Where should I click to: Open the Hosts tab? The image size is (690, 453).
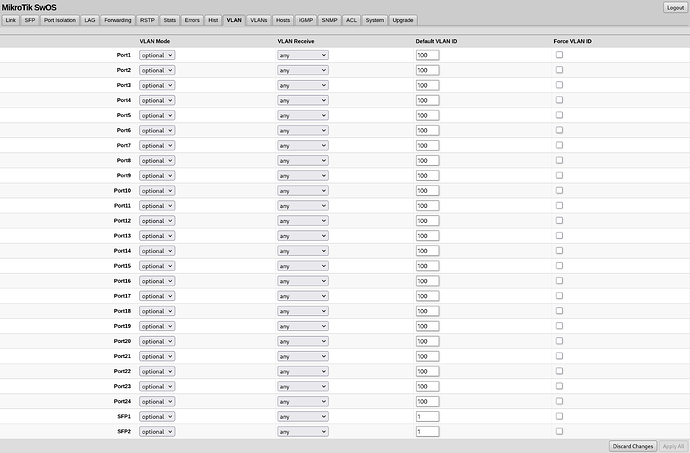coord(283,20)
